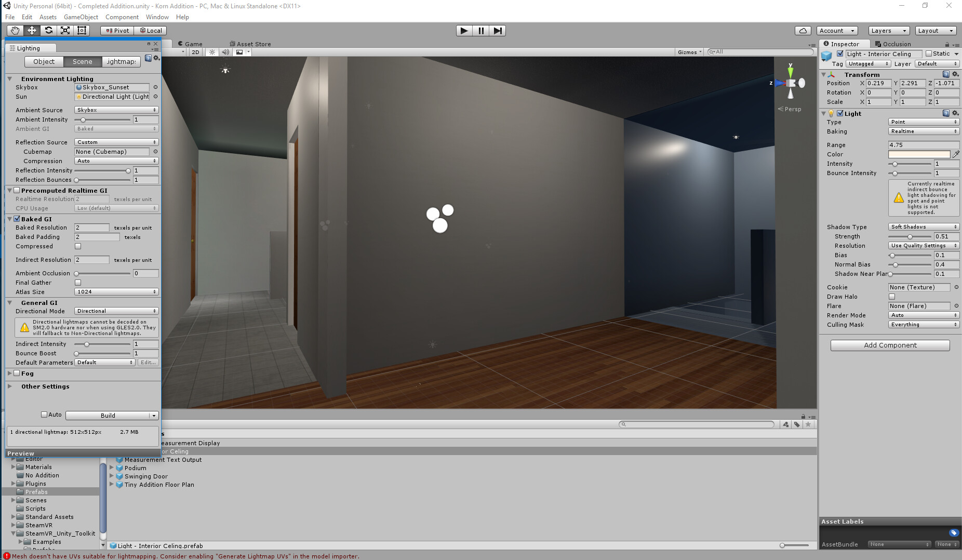Click the Build button in Lighting panel
The height and width of the screenshot is (560, 962).
coord(108,415)
